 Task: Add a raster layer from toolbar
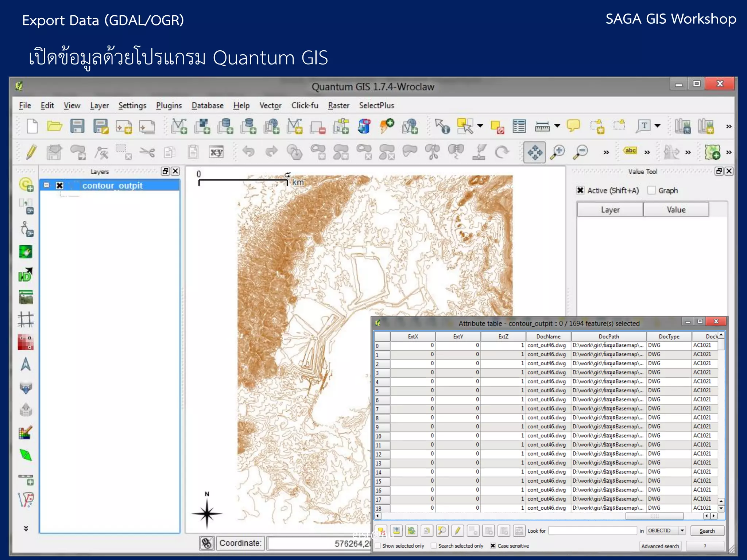click(x=202, y=127)
